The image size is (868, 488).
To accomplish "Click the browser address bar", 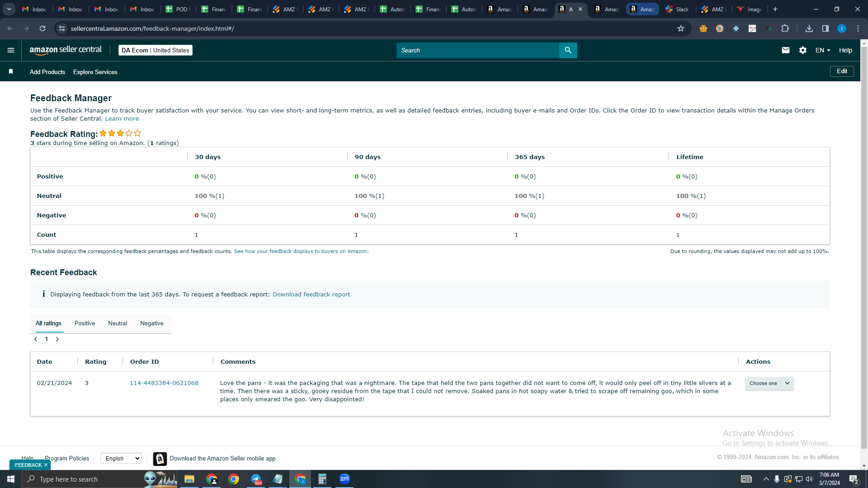I will [371, 28].
